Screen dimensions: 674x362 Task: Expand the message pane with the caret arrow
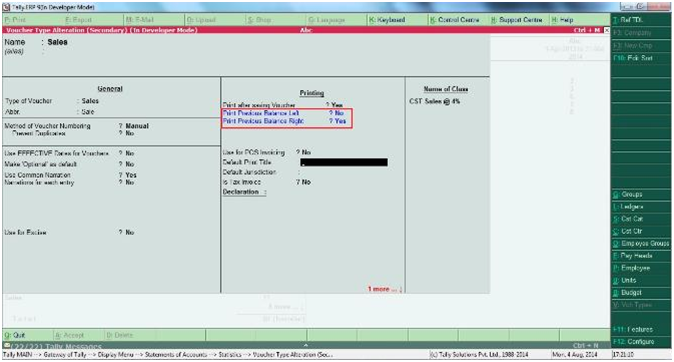pyautogui.click(x=306, y=345)
